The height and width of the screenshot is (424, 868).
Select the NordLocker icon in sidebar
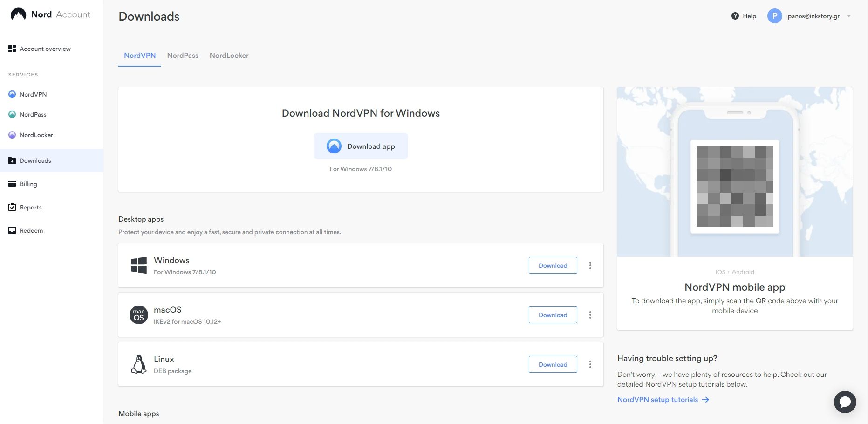(x=12, y=135)
